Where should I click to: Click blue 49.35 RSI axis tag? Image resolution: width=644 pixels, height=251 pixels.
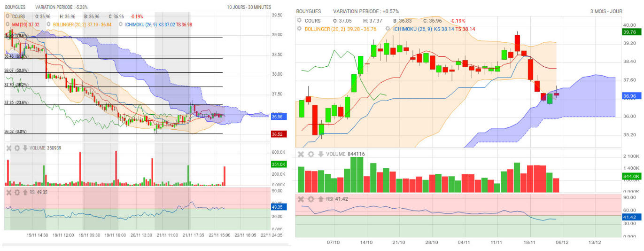[x=278, y=206]
